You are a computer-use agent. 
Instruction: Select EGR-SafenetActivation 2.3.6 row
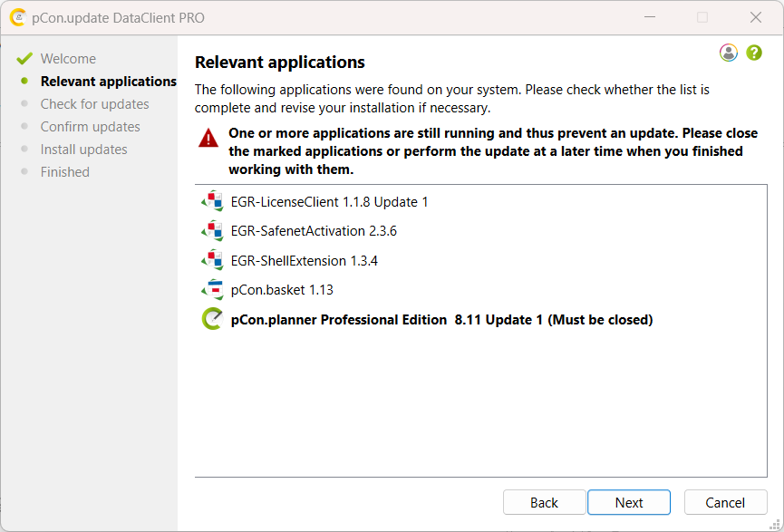480,231
